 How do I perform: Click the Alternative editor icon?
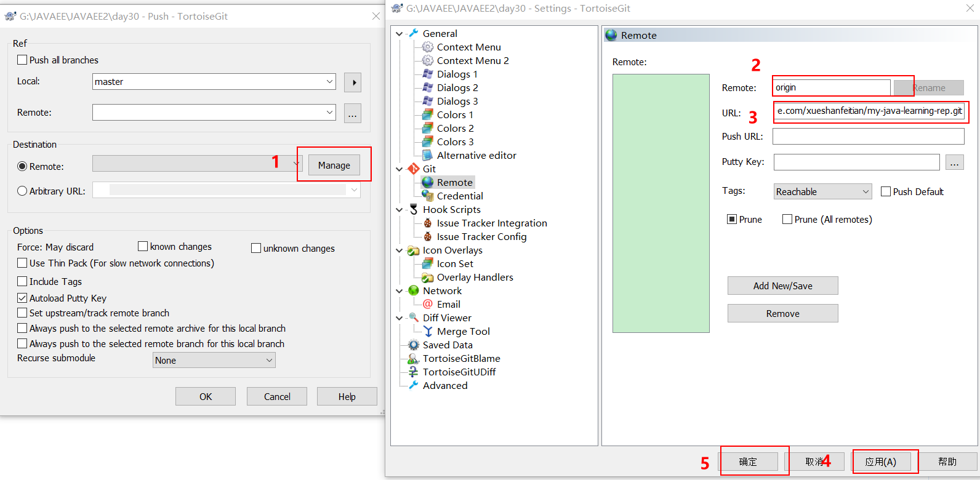click(428, 155)
